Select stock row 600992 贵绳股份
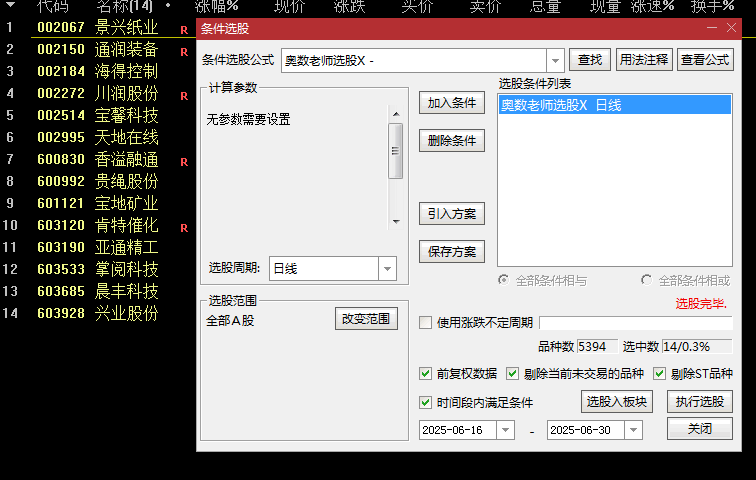756x480 pixels. (x=98, y=181)
